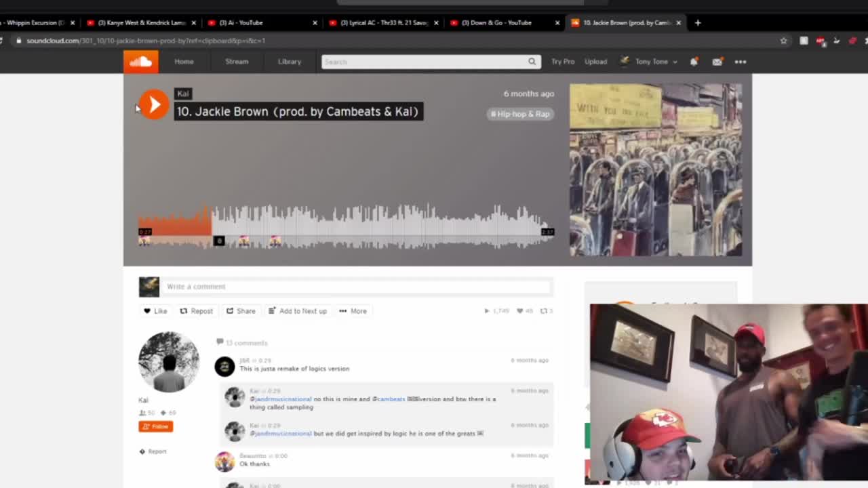Click the SoundCloud logo in the navbar
This screenshot has width=868, height=488.
pyautogui.click(x=140, y=62)
